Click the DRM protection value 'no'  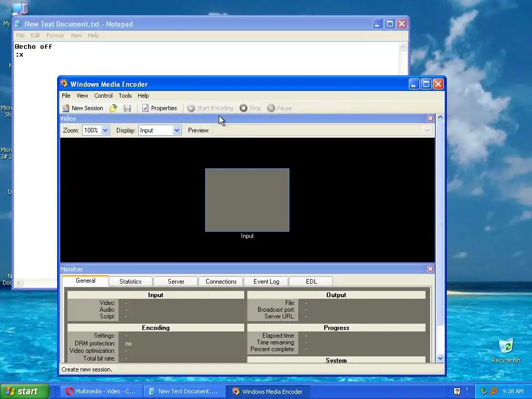pos(128,343)
